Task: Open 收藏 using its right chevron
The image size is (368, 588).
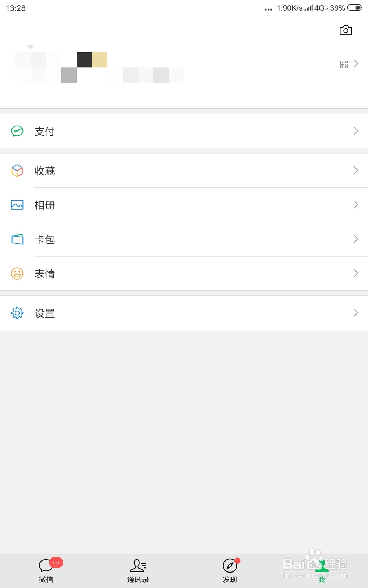Action: [356, 170]
